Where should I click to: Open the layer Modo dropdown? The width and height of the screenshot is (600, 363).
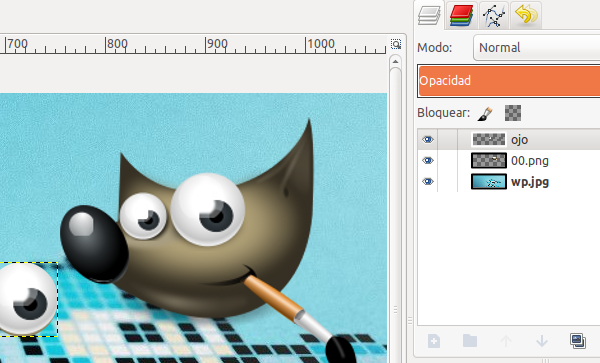click(x=536, y=48)
